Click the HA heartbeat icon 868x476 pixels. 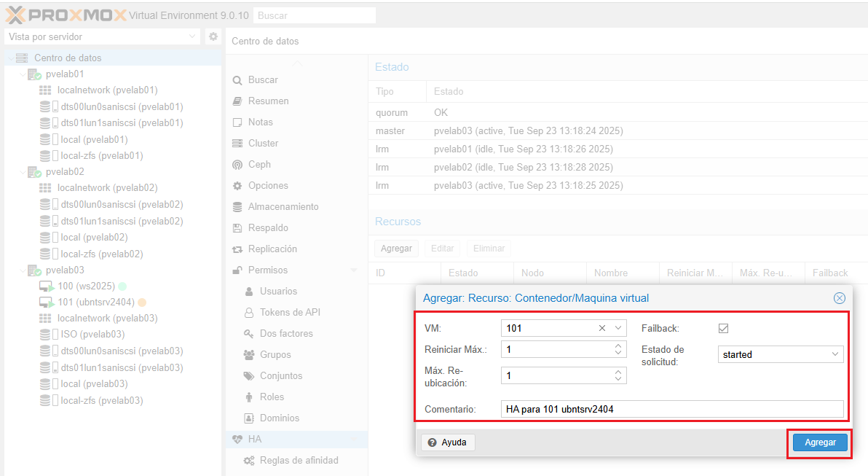pos(237,440)
